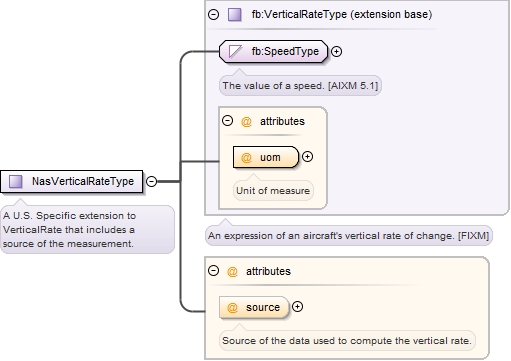Click @ icon beside upper attributes header
This screenshot has height=361, width=511.
246,121
